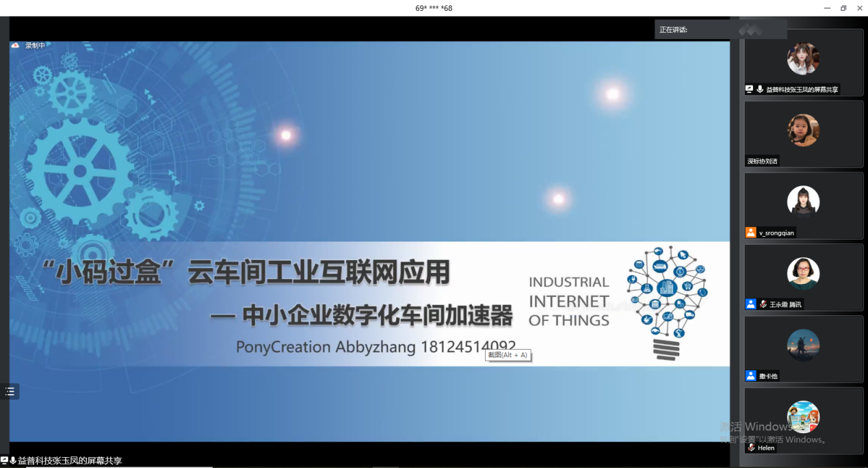Click screen-share icon in 益普科技张玉凤 participant tile
This screenshot has width=868, height=468.
(750, 90)
